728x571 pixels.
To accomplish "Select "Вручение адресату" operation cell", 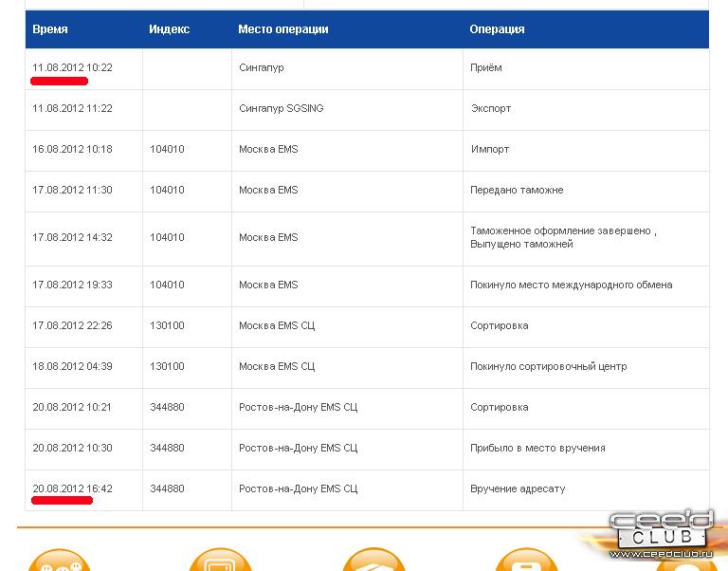I will click(518, 489).
